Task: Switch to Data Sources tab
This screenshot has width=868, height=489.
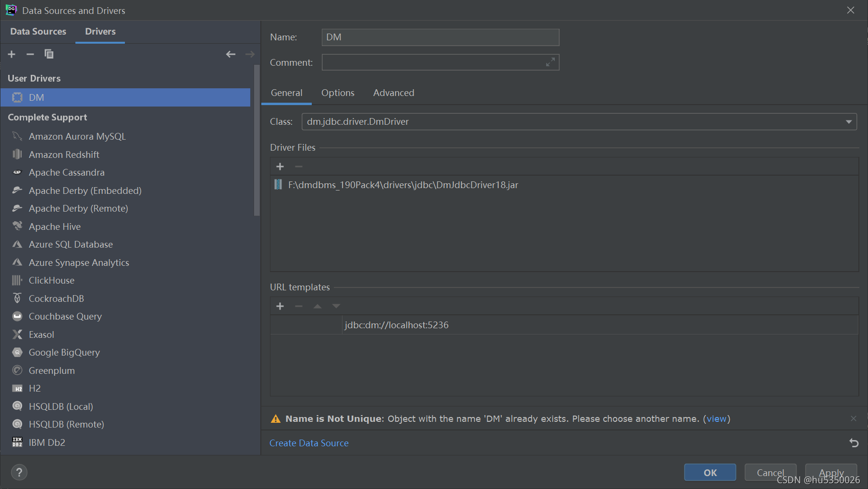Action: tap(38, 32)
